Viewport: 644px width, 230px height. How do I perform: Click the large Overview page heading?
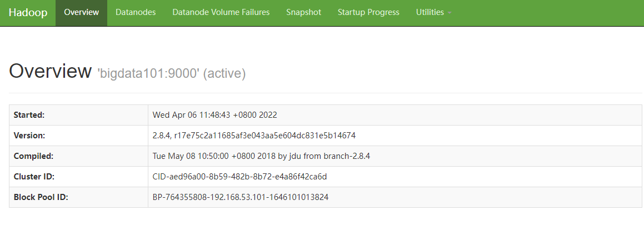pos(50,71)
